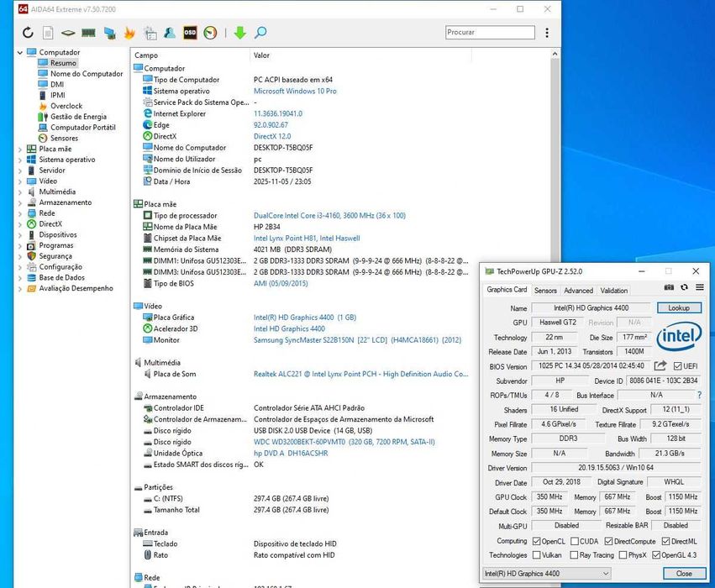This screenshot has width=715, height=588.
Task: Take a GPU-Z screenshot with camera icon
Action: [x=670, y=287]
